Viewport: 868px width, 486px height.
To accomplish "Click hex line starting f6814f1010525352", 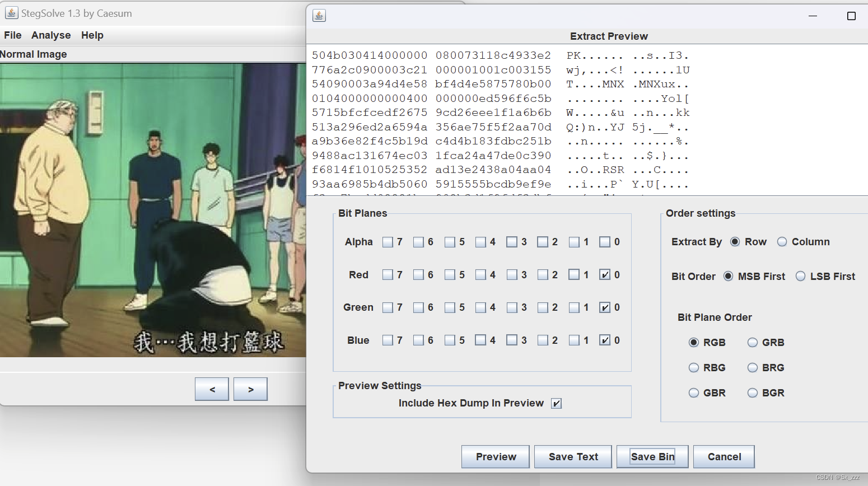I will (501, 170).
